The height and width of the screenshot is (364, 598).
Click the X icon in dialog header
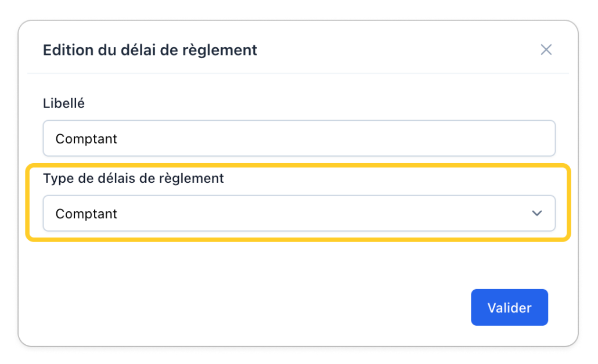(x=546, y=50)
